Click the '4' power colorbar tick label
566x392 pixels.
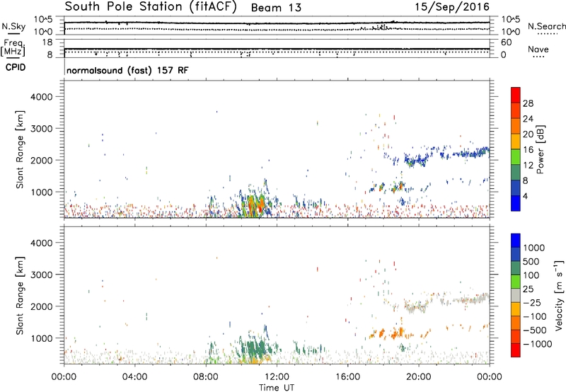coord(526,196)
